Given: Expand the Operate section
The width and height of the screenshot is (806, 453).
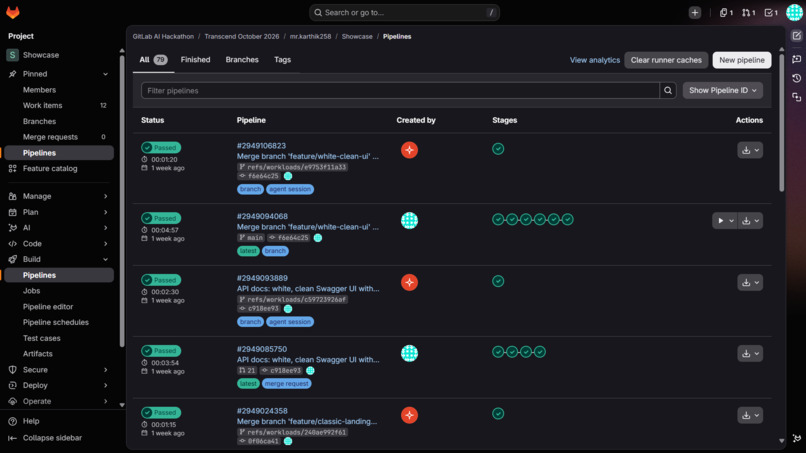Looking at the screenshot, I should click(x=59, y=401).
